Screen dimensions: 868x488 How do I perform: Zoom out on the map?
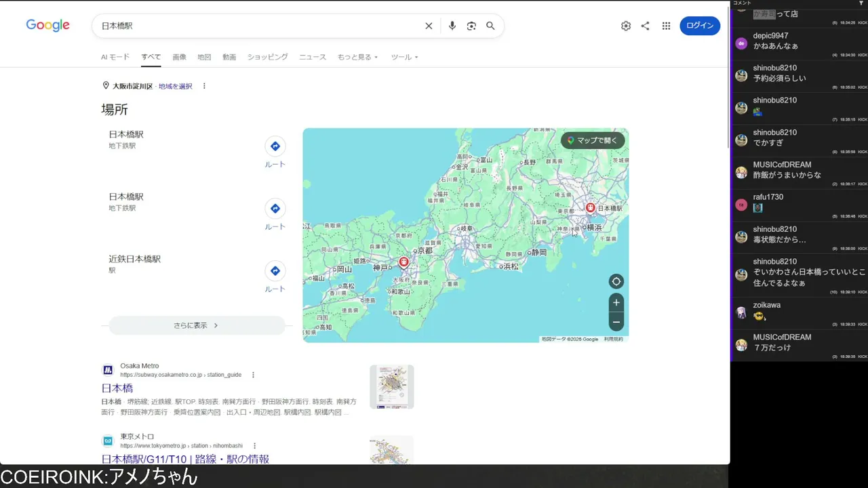(616, 321)
